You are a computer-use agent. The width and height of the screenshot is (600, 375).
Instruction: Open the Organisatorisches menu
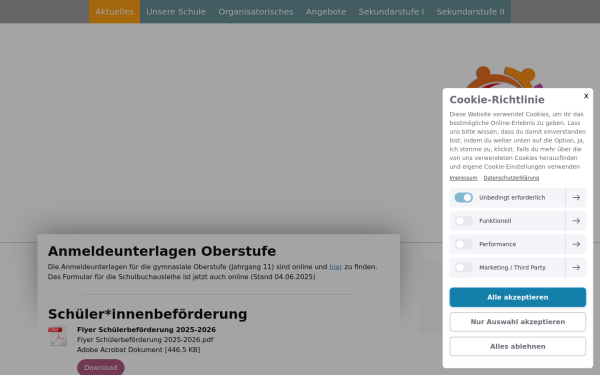[256, 11]
